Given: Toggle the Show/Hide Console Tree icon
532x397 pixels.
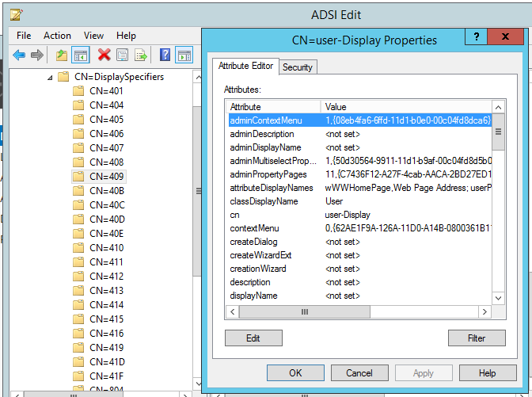Looking at the screenshot, I should [81, 55].
